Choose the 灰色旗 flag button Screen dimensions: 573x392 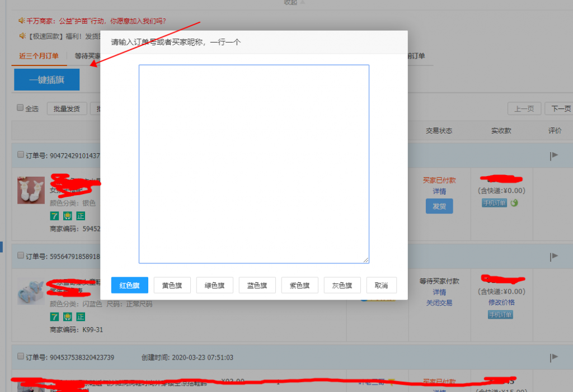click(342, 285)
